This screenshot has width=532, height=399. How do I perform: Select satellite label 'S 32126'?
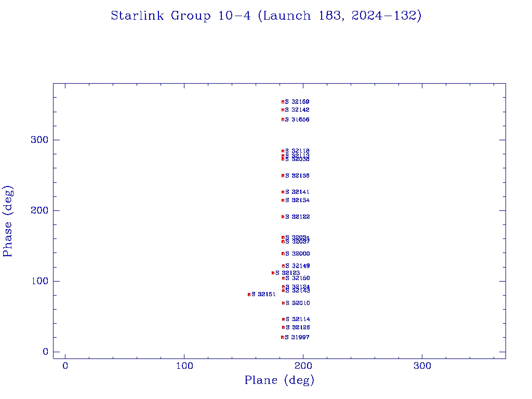coord(298,327)
